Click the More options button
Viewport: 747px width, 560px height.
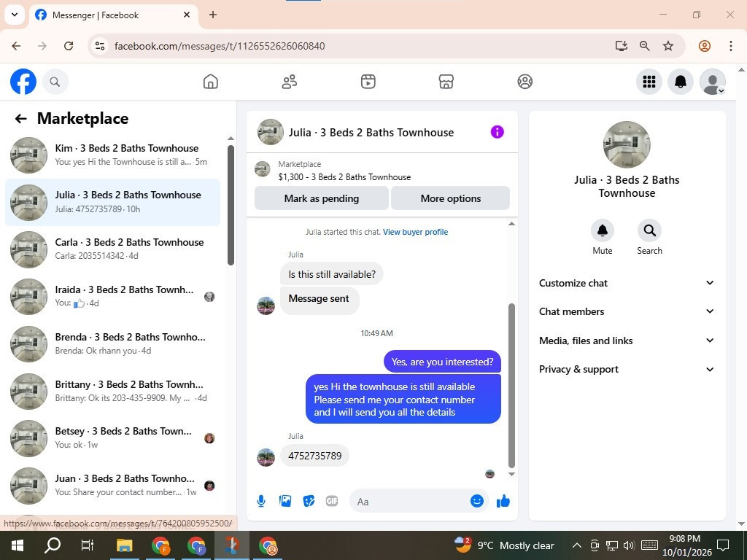pyautogui.click(x=451, y=198)
